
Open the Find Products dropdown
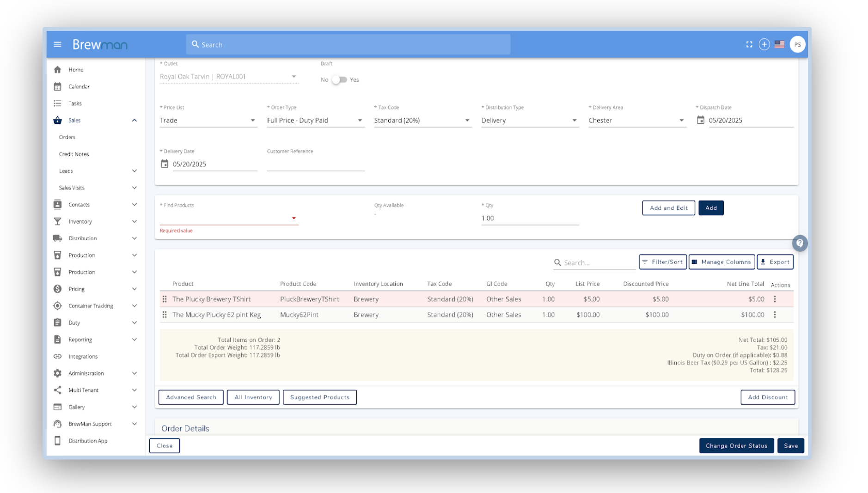tap(229, 218)
